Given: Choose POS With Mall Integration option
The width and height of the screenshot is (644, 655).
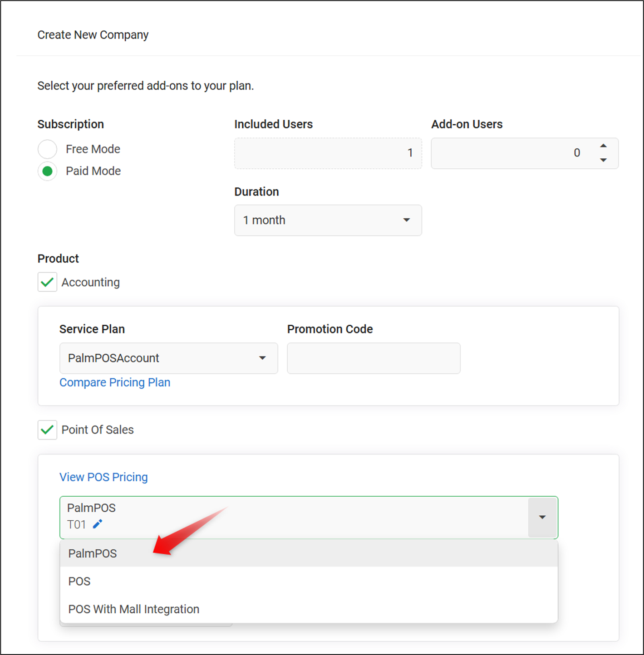Looking at the screenshot, I should pyautogui.click(x=309, y=609).
